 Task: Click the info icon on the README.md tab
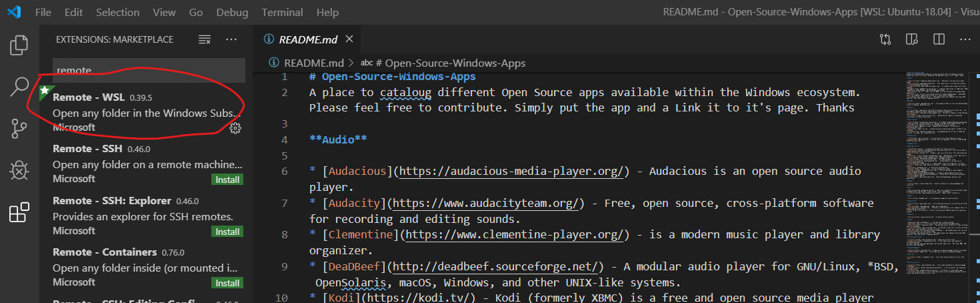pyautogui.click(x=269, y=39)
